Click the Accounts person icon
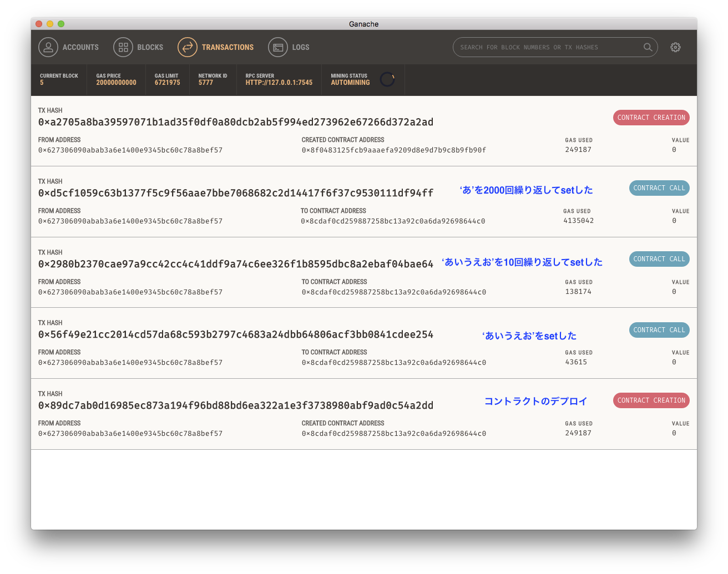This screenshot has width=728, height=574. (x=48, y=47)
